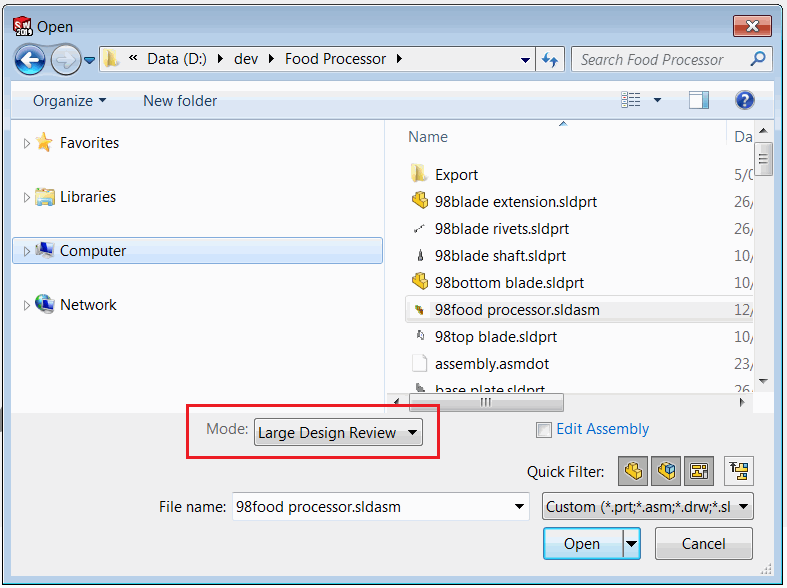Enable the Edit Assembly checkbox

(x=544, y=430)
